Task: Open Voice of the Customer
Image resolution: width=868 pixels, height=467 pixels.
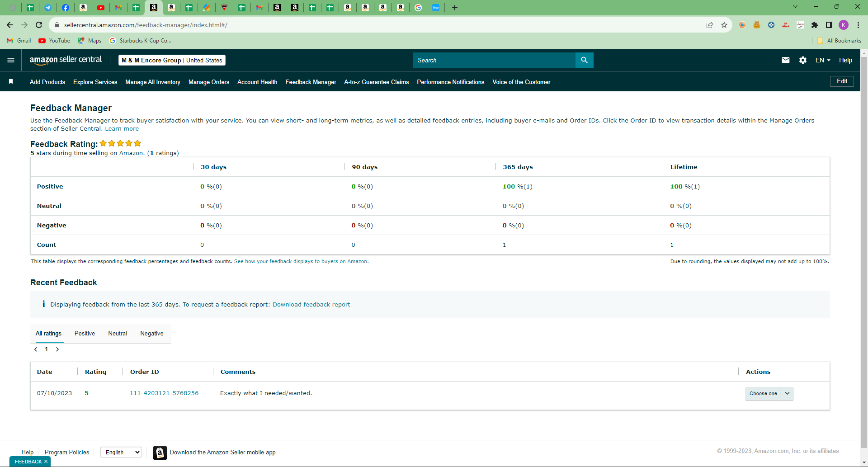Action: click(521, 82)
